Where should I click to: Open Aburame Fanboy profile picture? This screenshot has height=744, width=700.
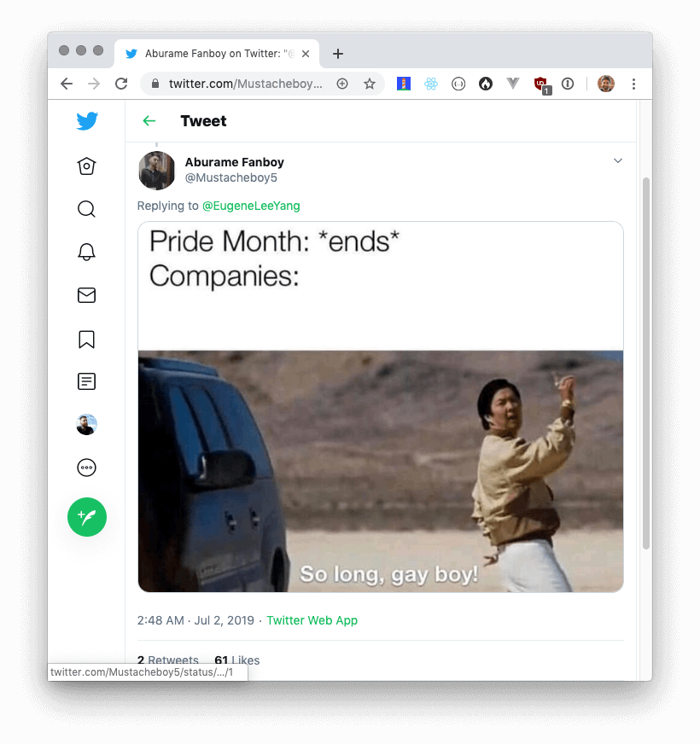point(157,171)
